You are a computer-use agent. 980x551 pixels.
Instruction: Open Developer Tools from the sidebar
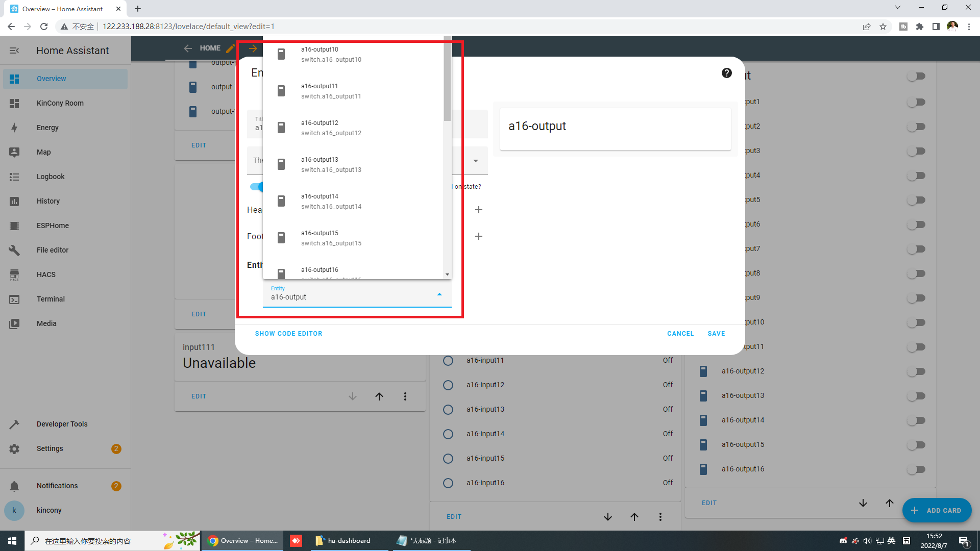pos(62,424)
